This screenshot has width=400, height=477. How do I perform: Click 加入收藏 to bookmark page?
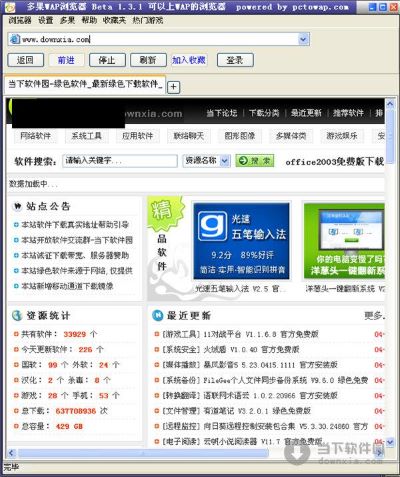tap(189, 60)
